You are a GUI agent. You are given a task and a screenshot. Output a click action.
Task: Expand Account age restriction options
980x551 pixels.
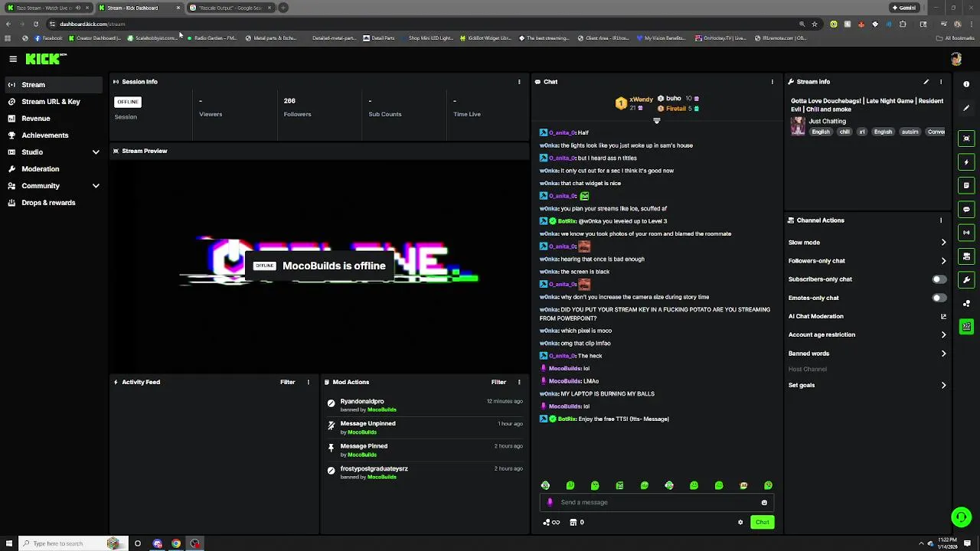click(x=943, y=334)
